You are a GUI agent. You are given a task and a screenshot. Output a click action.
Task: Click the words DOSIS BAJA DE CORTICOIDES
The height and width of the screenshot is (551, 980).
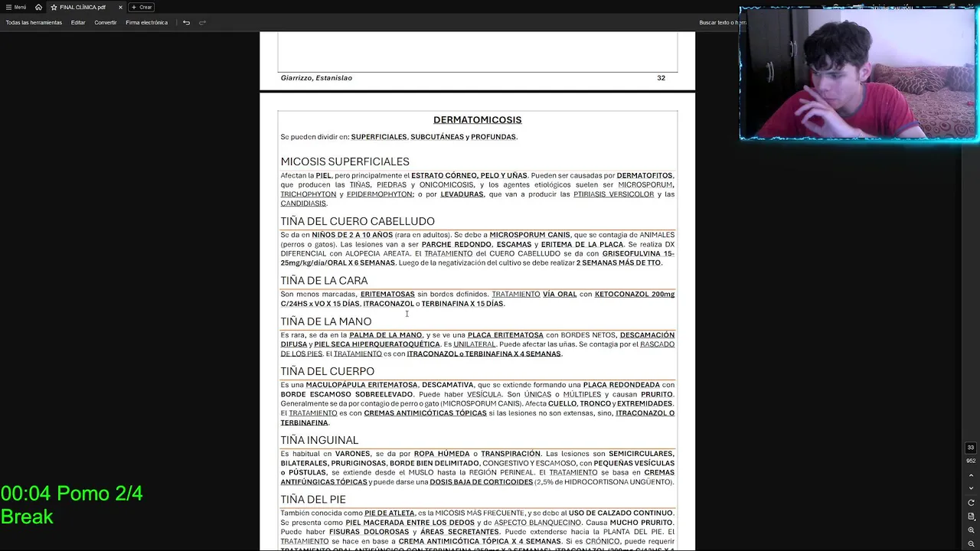click(481, 482)
